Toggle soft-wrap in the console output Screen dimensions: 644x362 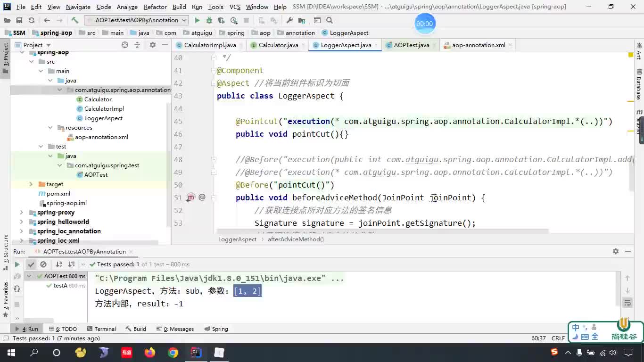pos(627,303)
